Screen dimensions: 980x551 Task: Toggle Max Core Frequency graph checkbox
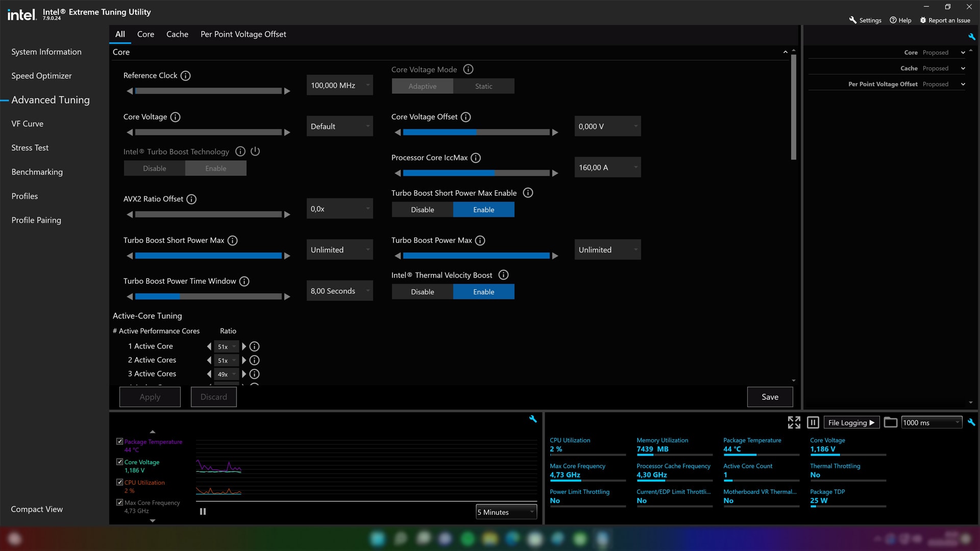click(x=119, y=503)
